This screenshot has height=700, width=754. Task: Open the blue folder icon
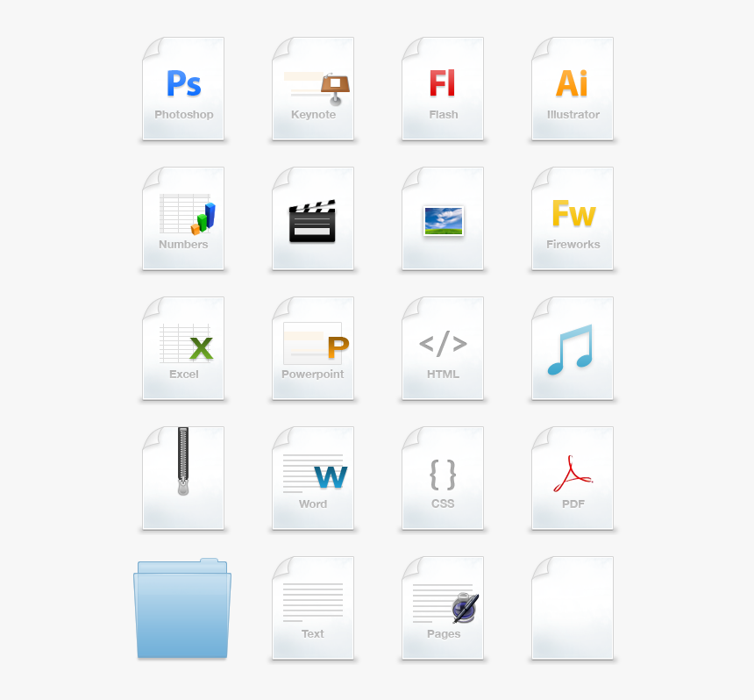182,609
